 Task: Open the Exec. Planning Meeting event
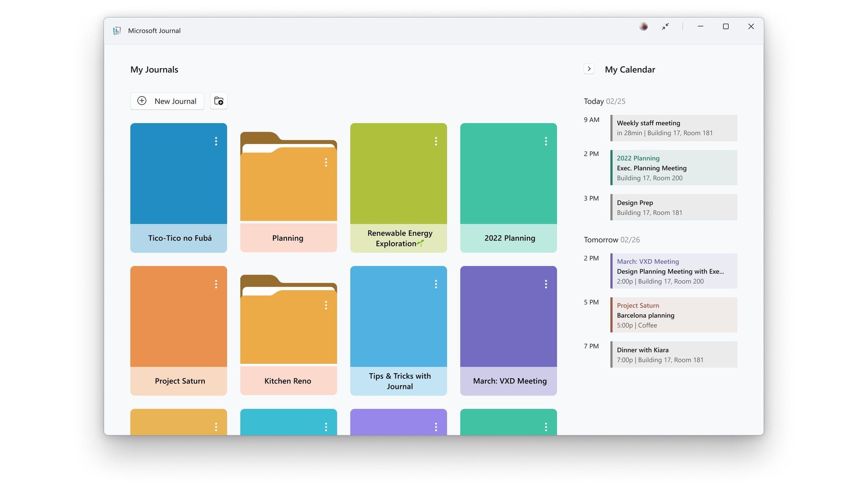(674, 168)
